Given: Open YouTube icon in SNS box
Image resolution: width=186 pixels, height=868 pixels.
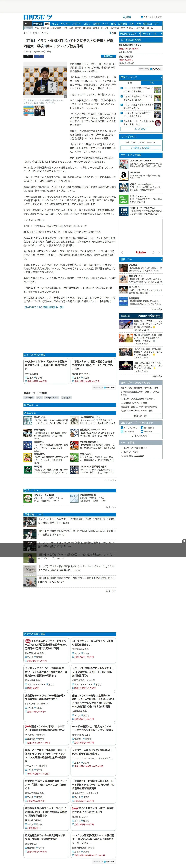Looking at the screenshot, I should pyautogui.click(x=142, y=432).
